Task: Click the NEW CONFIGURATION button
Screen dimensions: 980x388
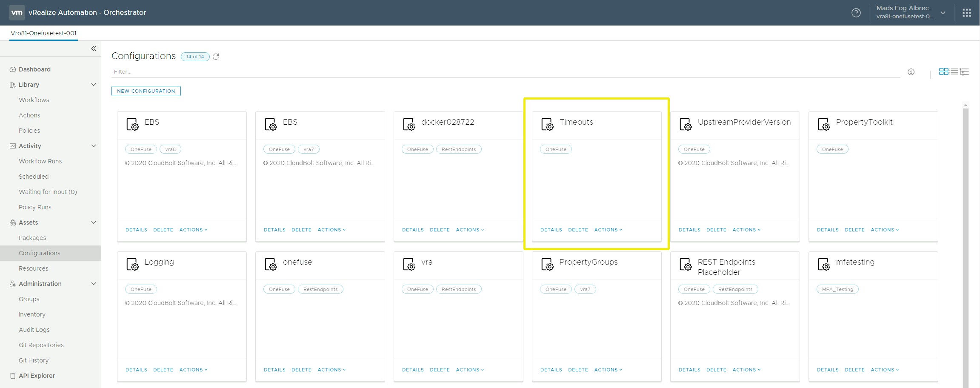Action: tap(146, 91)
